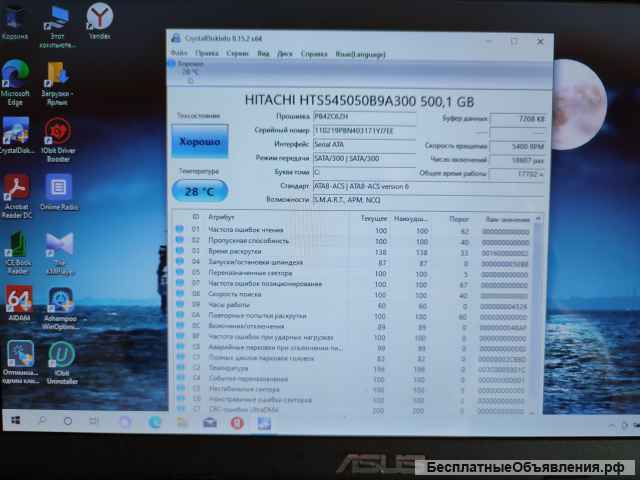Open the CE Book Reader desktop shortcut
The height and width of the screenshot is (480, 640).
click(17, 252)
